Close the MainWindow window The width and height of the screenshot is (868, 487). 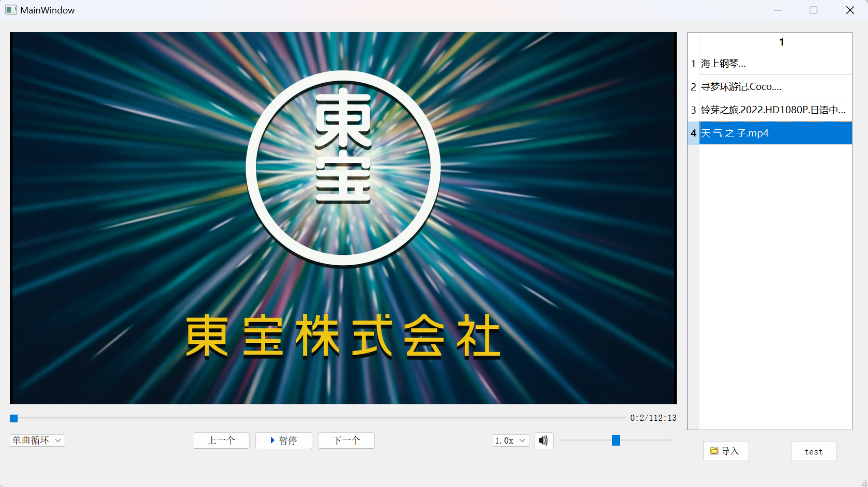[850, 10]
